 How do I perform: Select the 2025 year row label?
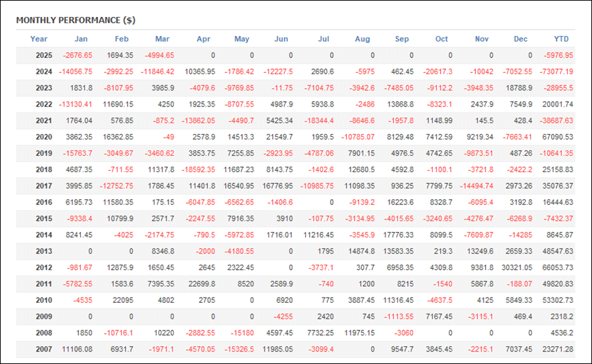coord(44,55)
